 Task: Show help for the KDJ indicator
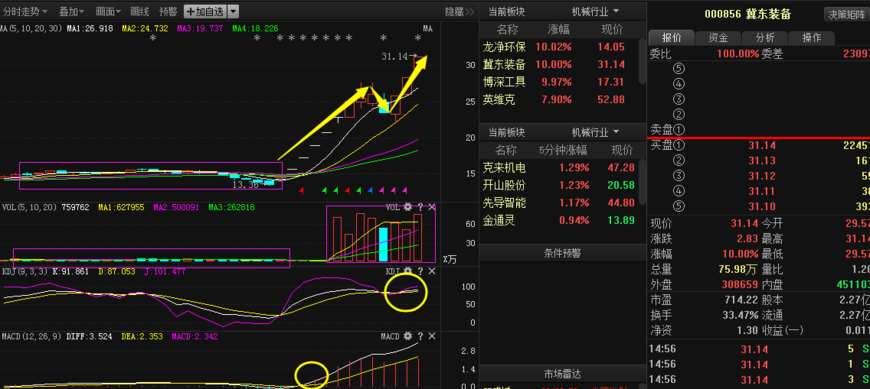pos(420,271)
